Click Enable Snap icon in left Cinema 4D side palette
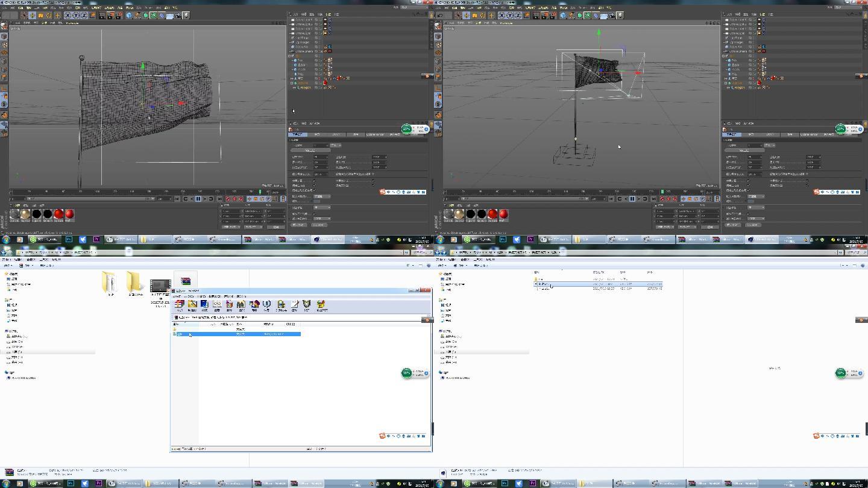The width and height of the screenshot is (868, 488). click(4, 114)
